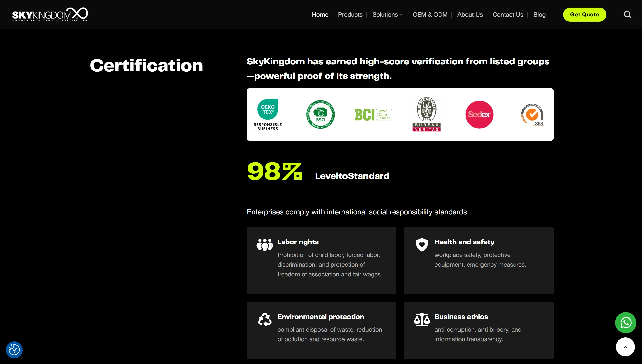Click the Bureau Veritas logo
The height and width of the screenshot is (364, 642).
[x=426, y=115]
